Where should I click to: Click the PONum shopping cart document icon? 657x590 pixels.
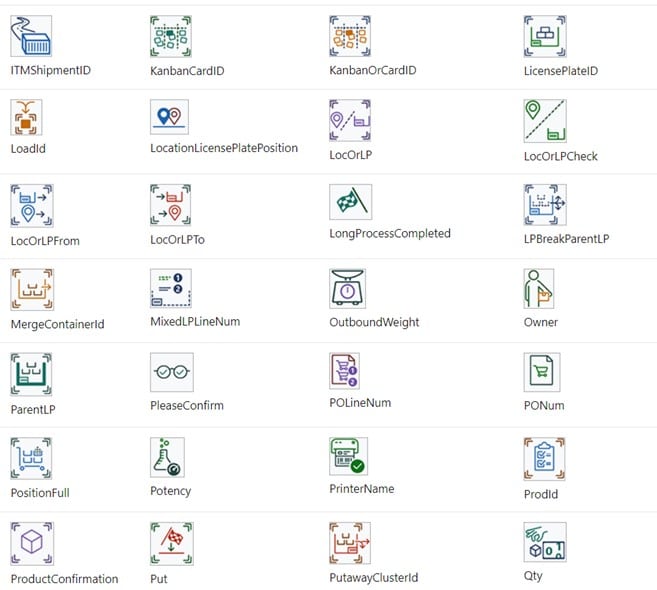[x=542, y=372]
